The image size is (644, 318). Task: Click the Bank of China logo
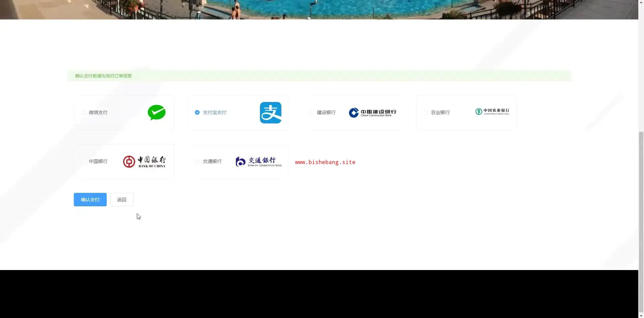144,162
